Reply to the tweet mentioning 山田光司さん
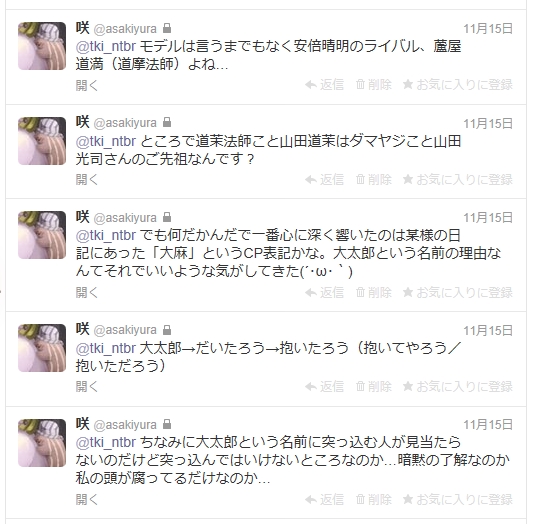The height and width of the screenshot is (524, 537). tap(324, 179)
